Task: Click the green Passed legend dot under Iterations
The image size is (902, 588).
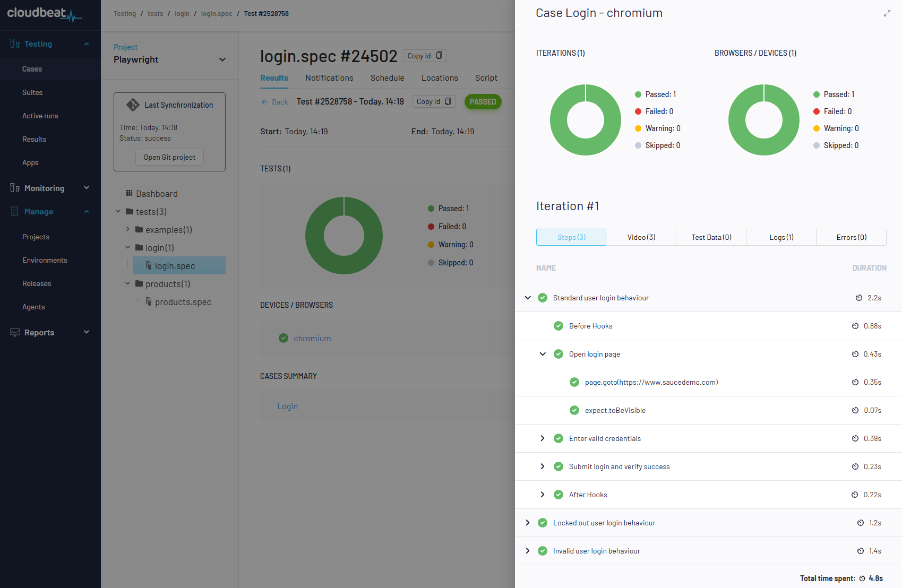Action: coord(638,94)
